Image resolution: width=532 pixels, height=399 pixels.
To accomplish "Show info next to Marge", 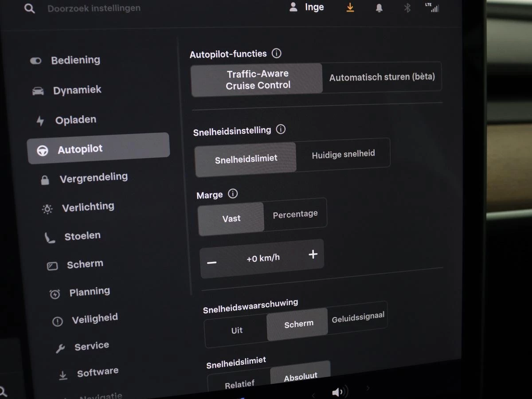I will [233, 194].
